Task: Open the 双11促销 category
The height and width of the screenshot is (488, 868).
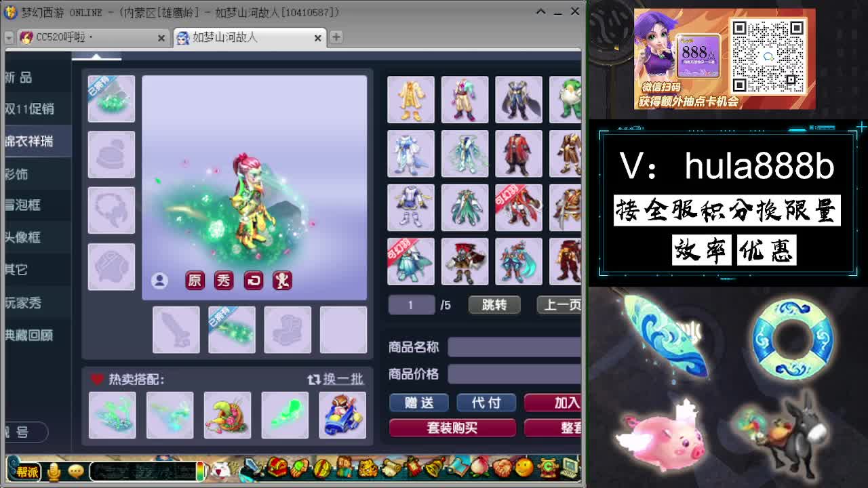Action: click(x=37, y=109)
